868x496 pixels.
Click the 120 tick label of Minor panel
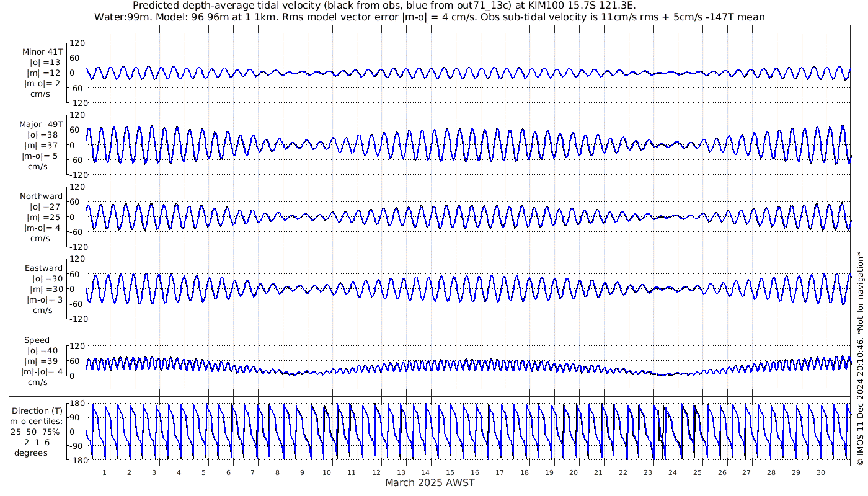tap(77, 43)
